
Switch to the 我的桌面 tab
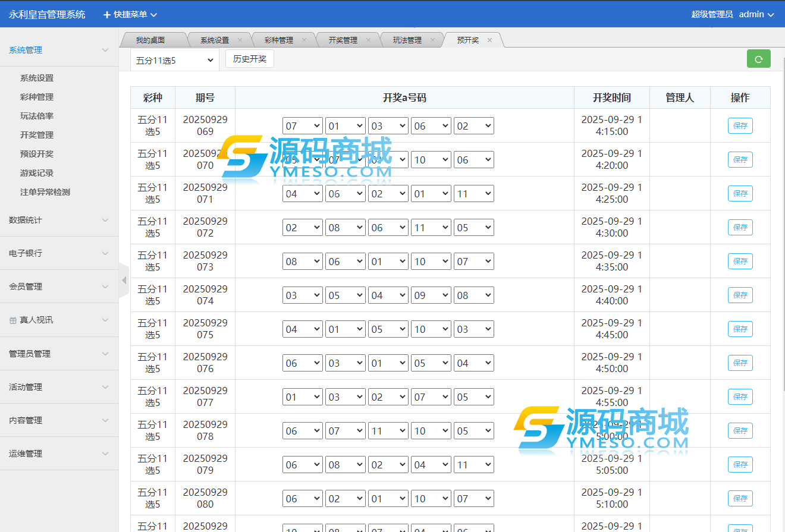coord(150,40)
